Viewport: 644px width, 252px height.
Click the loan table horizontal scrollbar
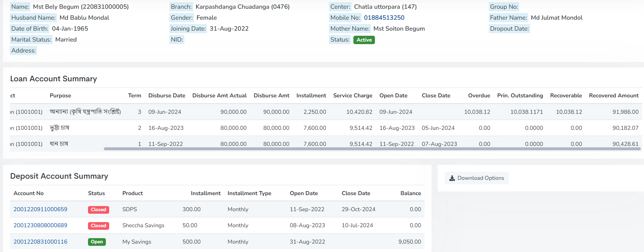372,149
